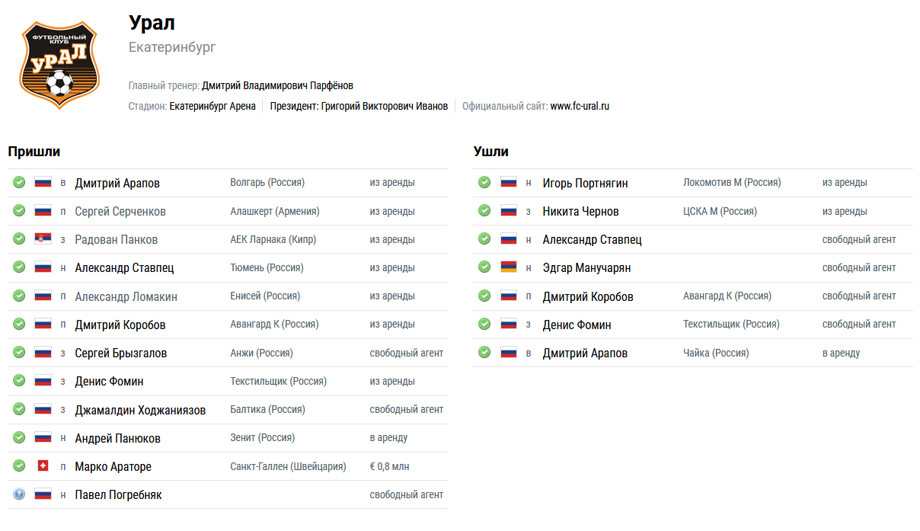Select the в аренду status for Андрей Панюков
The width and height of the screenshot is (920, 531).
tap(388, 438)
